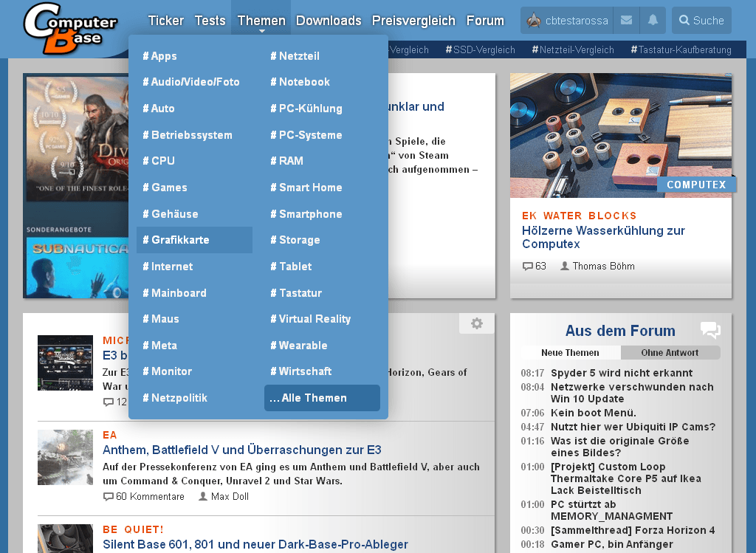Open forum thread Spyder 5 wird nicht erkannt

coord(622,373)
